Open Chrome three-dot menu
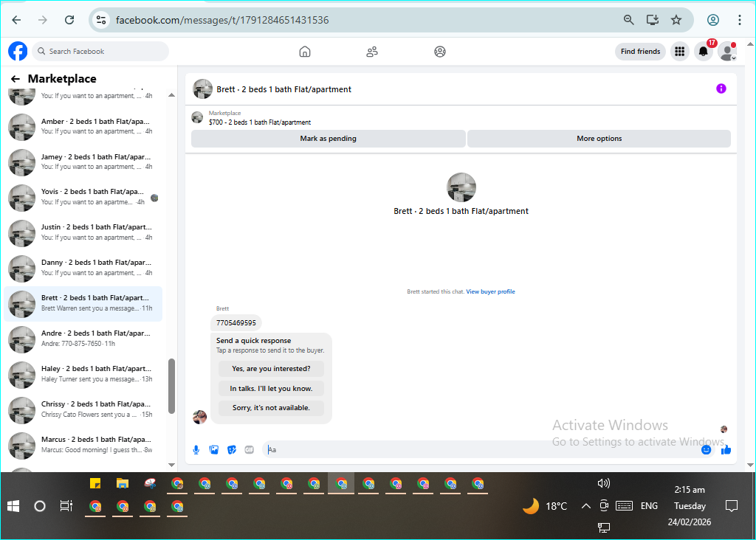 pos(739,20)
